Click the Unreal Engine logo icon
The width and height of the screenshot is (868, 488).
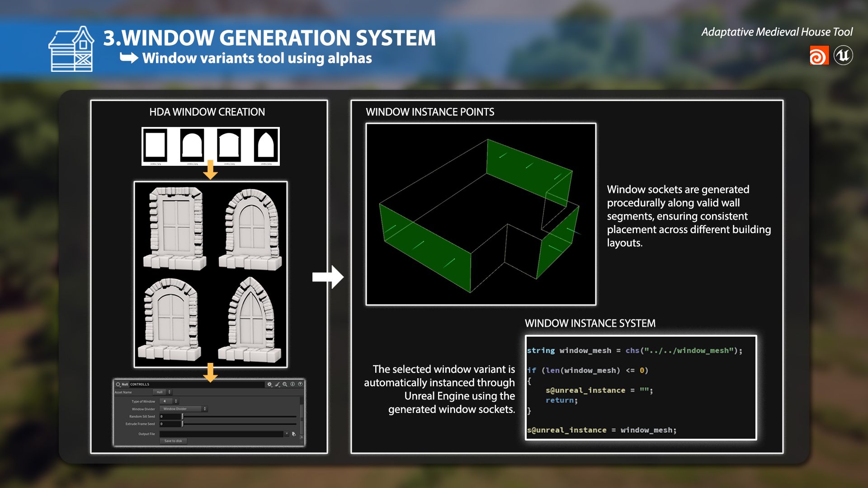pos(843,56)
